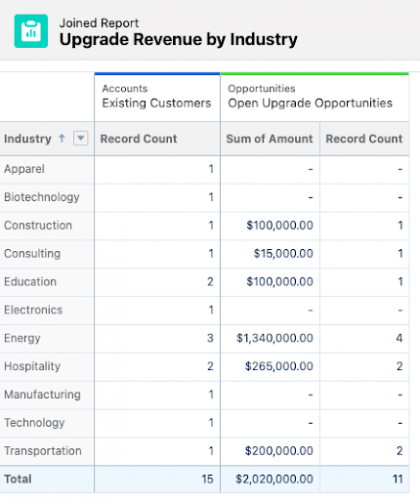The height and width of the screenshot is (500, 420).
Task: Click the Upgrade Revenue by Industry title
Action: click(178, 40)
